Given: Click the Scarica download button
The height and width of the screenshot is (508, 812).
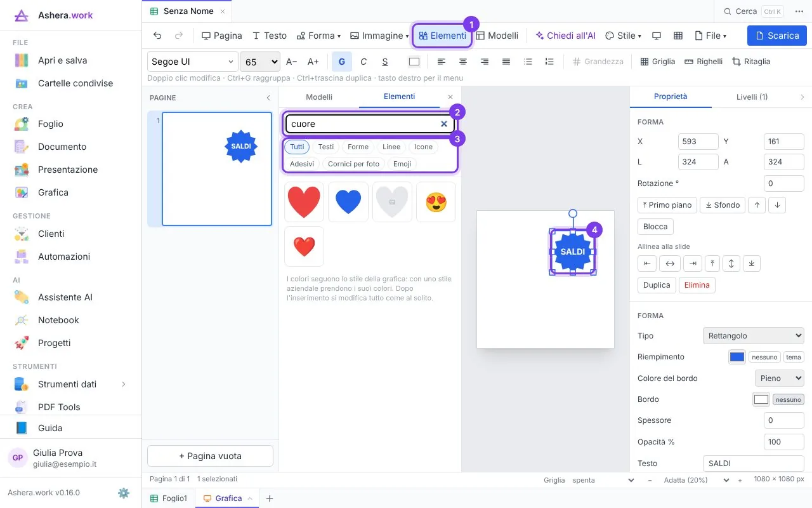Looking at the screenshot, I should coord(777,36).
